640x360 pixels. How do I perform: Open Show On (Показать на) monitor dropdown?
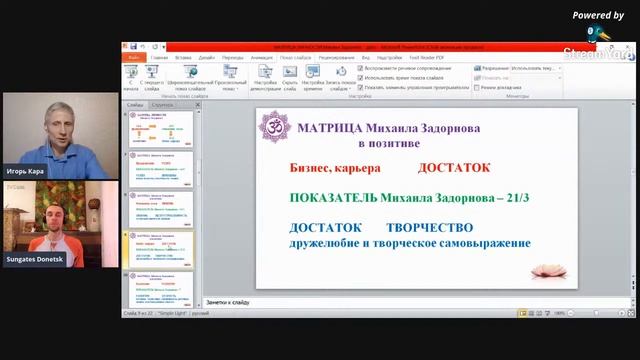(536, 78)
